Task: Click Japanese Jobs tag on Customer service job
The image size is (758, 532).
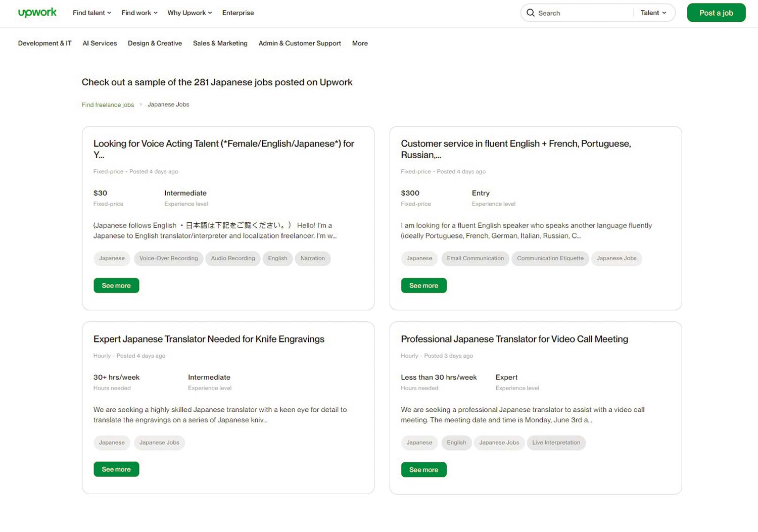Action: pyautogui.click(x=617, y=258)
